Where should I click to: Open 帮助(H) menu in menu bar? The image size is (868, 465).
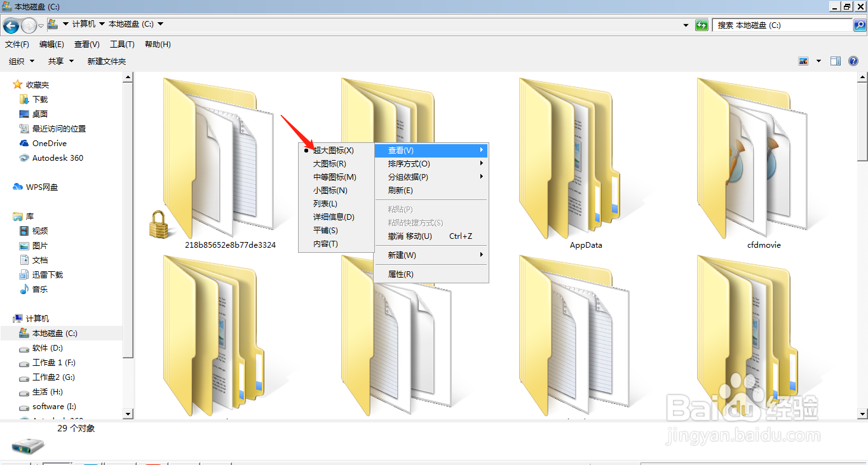pyautogui.click(x=158, y=44)
